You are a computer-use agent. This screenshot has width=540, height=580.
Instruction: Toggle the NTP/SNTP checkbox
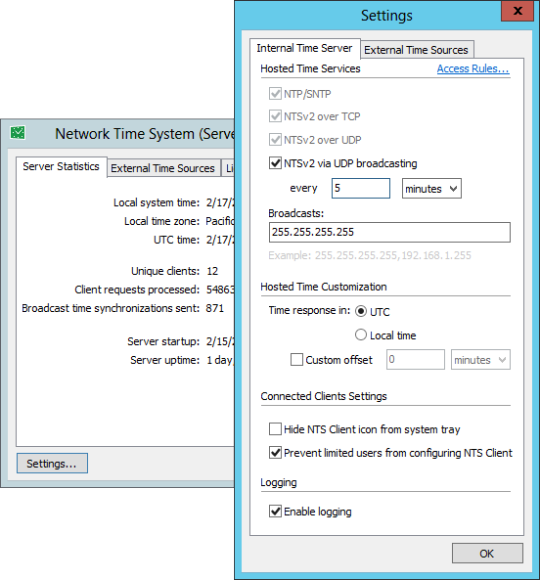point(275,94)
